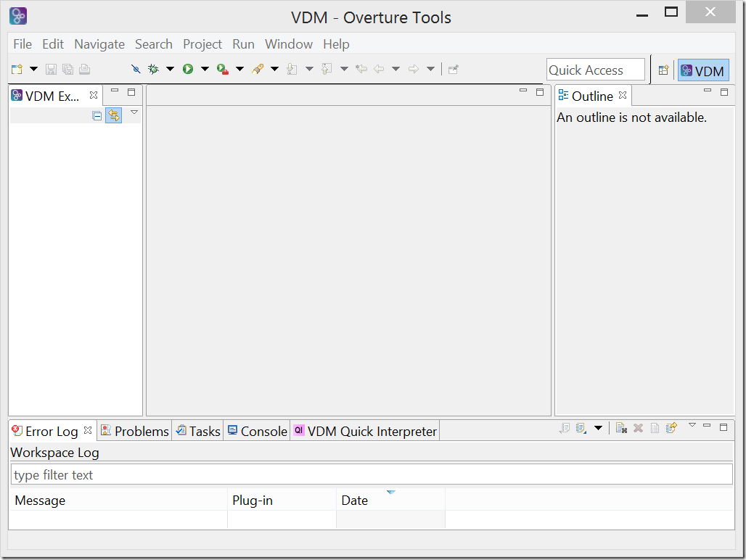Click Collapse All in VDM Explorer
Viewport: 746px width, 560px height.
pos(97,116)
